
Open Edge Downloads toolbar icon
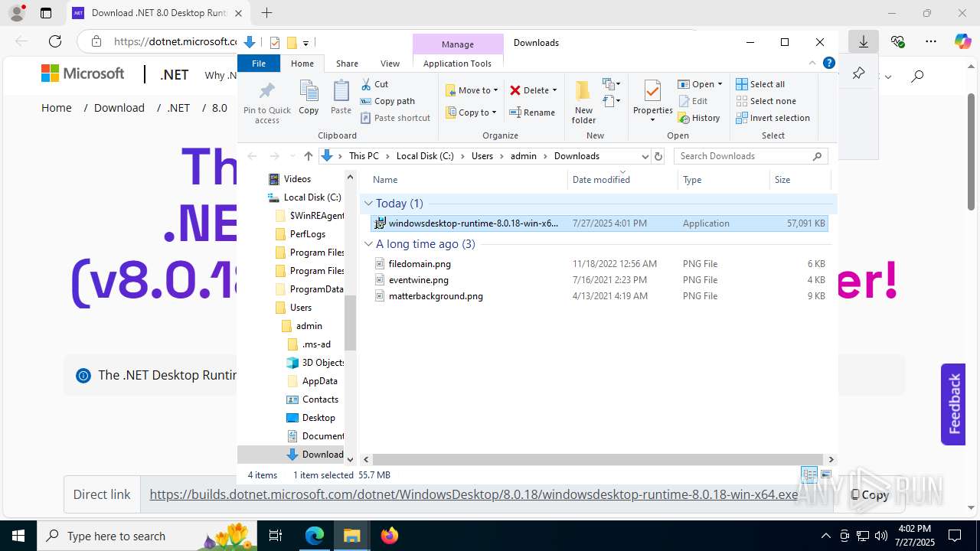(x=864, y=41)
